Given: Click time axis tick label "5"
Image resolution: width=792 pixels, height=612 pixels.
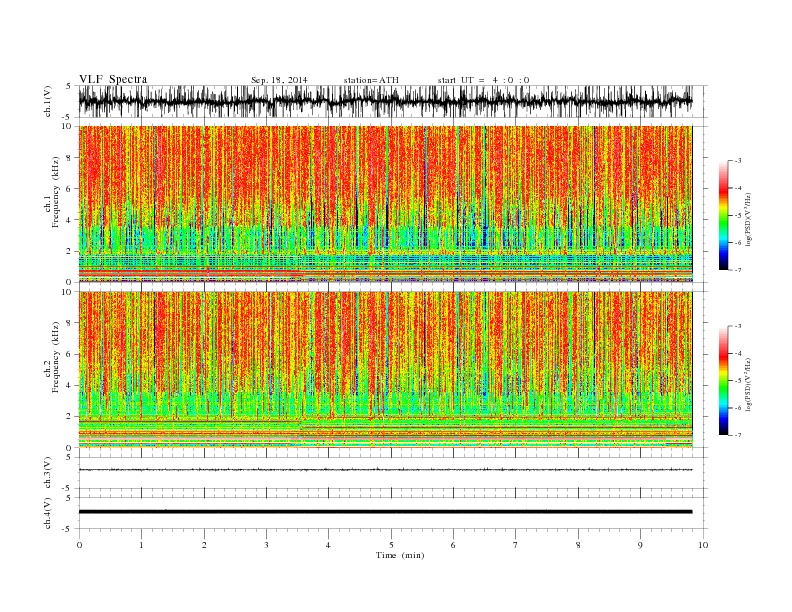Looking at the screenshot, I should 391,545.
